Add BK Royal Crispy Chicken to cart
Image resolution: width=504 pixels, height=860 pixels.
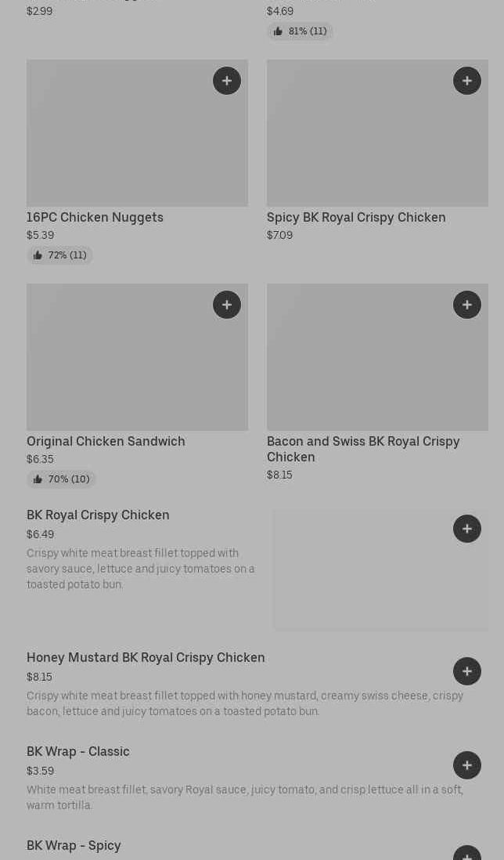coord(467,529)
